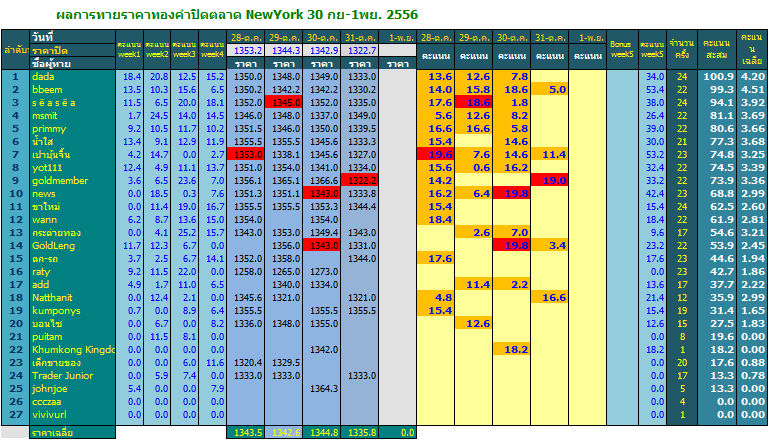Image resolution: width=772 pixels, height=442 pixels.
Task: Select Khumkong Kingdom's name cell
Action: click(x=73, y=349)
